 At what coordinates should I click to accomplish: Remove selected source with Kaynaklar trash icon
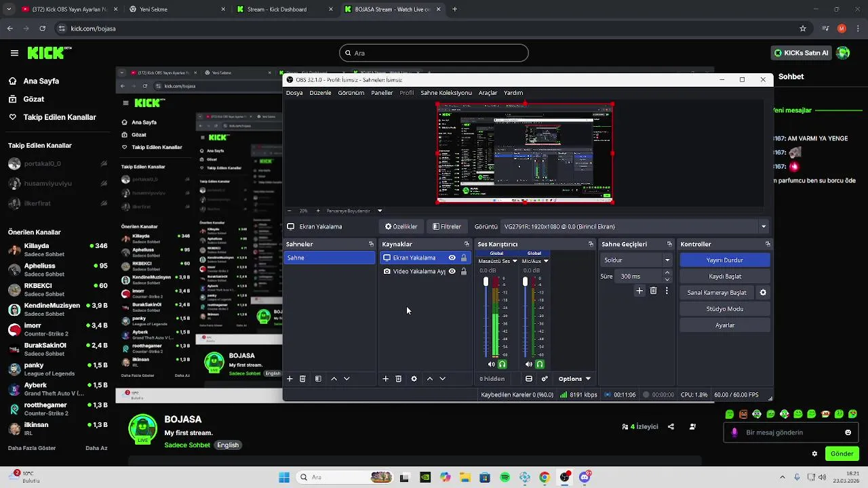click(x=399, y=379)
